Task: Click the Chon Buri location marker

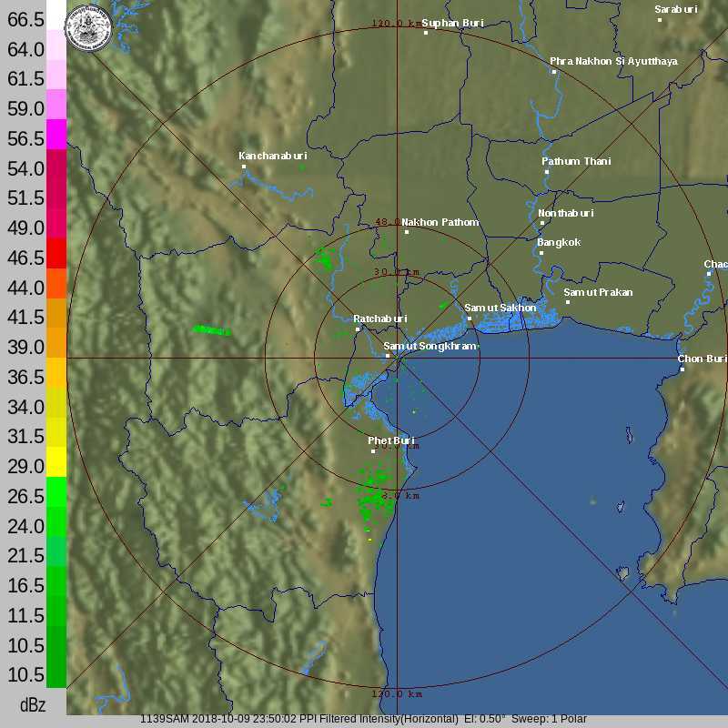Action: 682,369
